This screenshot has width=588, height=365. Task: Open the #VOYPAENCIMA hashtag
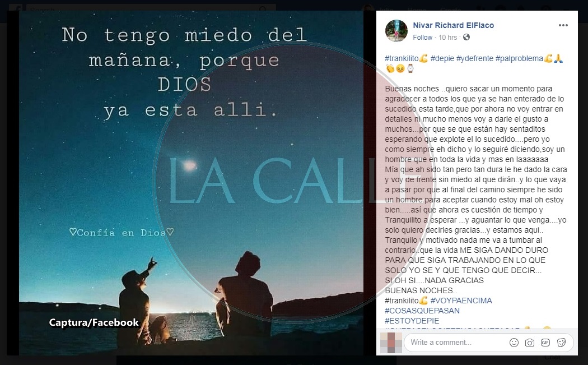(x=461, y=301)
